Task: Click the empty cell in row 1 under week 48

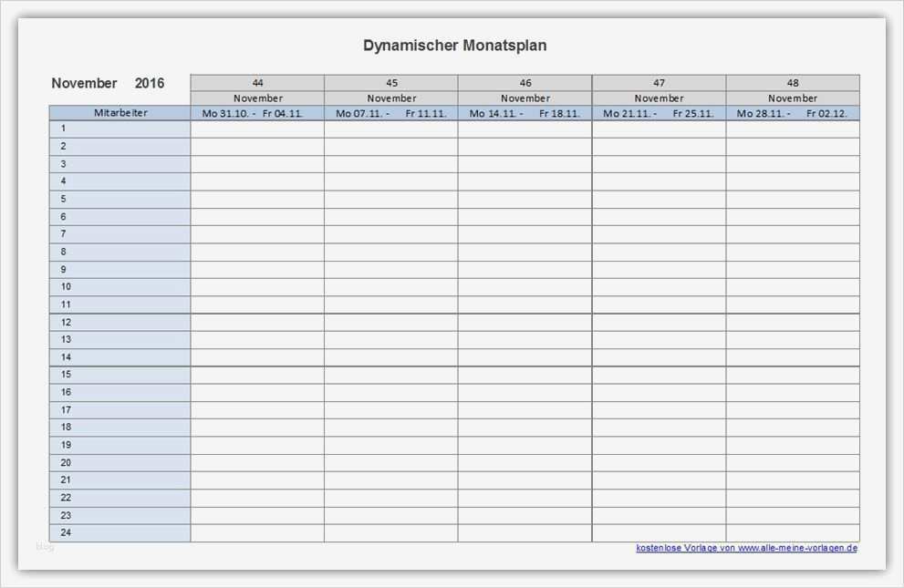Action: point(792,129)
